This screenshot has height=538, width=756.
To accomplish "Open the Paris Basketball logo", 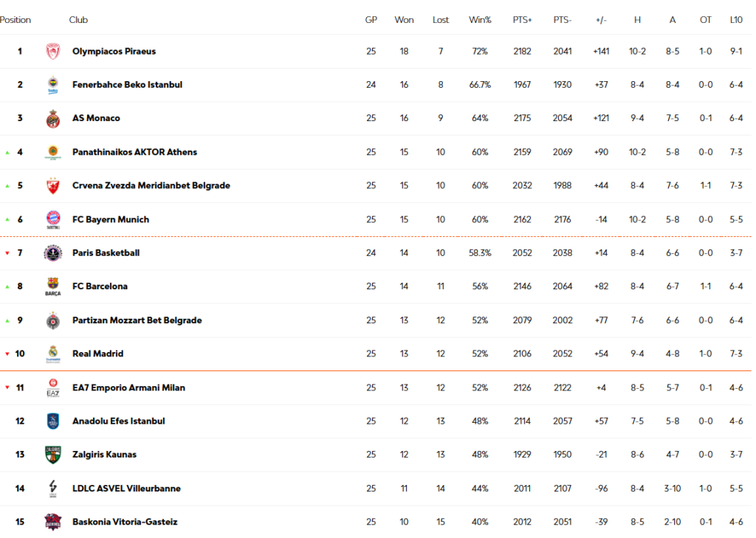I will pos(53,252).
